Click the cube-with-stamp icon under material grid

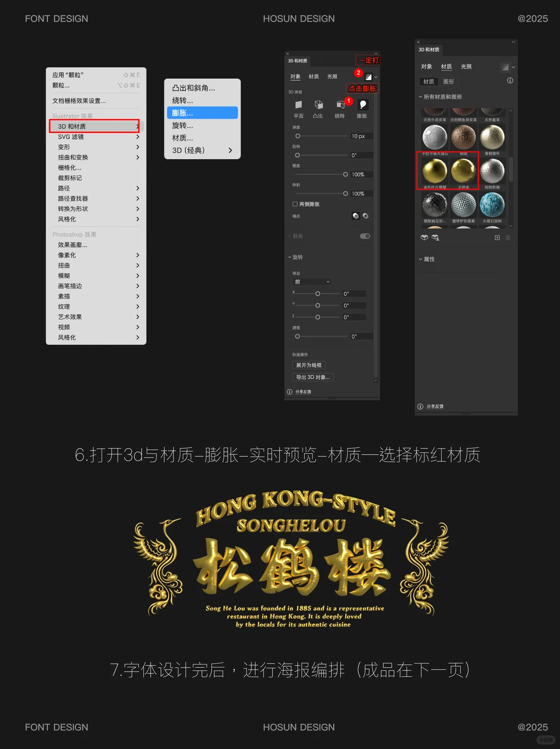pos(436,238)
